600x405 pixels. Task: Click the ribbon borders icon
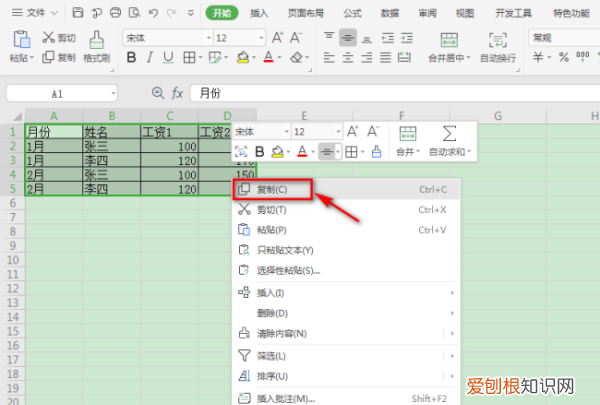point(189,57)
